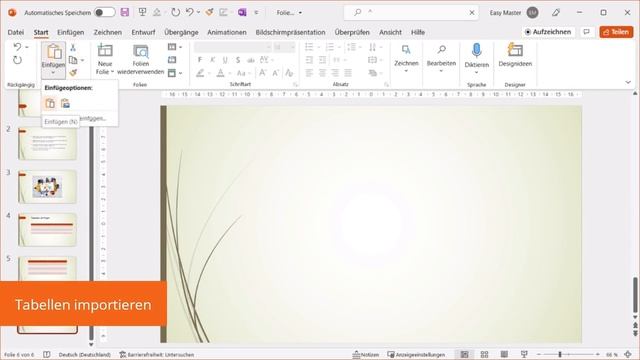Click the ribbon Redo circular arrow
This screenshot has height=360, width=640.
(17, 60)
